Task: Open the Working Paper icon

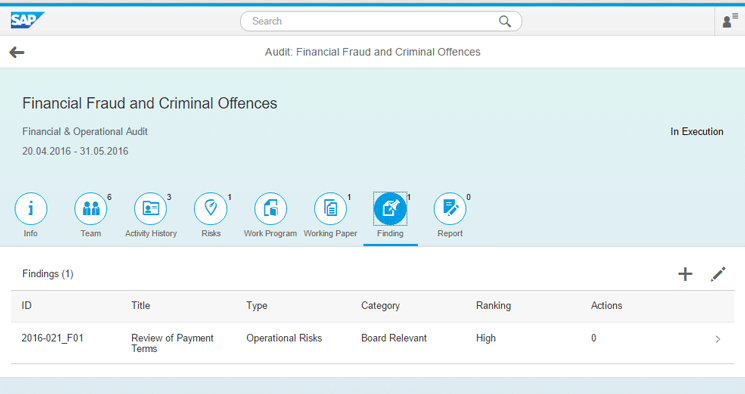Action: (x=330, y=209)
